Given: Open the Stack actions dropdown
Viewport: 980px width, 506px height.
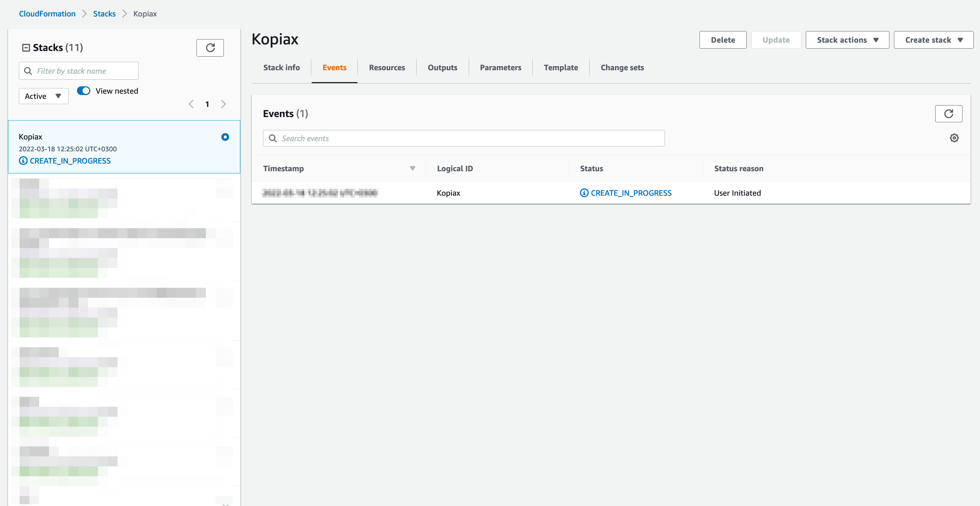Looking at the screenshot, I should point(847,40).
